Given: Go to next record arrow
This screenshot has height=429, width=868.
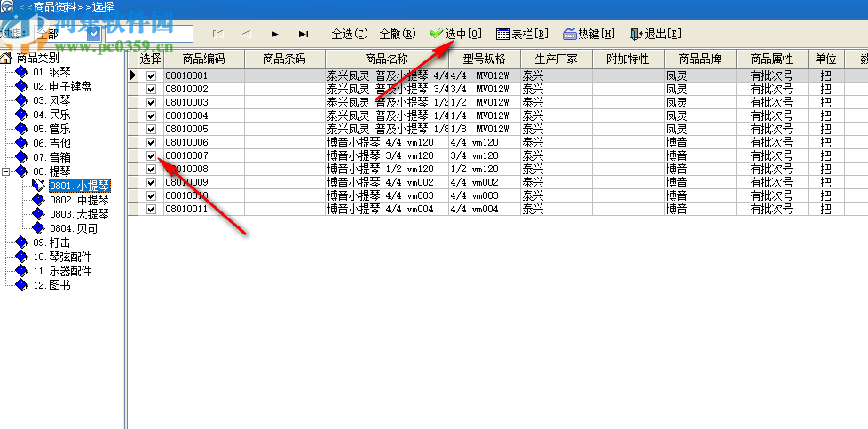Looking at the screenshot, I should pos(275,35).
